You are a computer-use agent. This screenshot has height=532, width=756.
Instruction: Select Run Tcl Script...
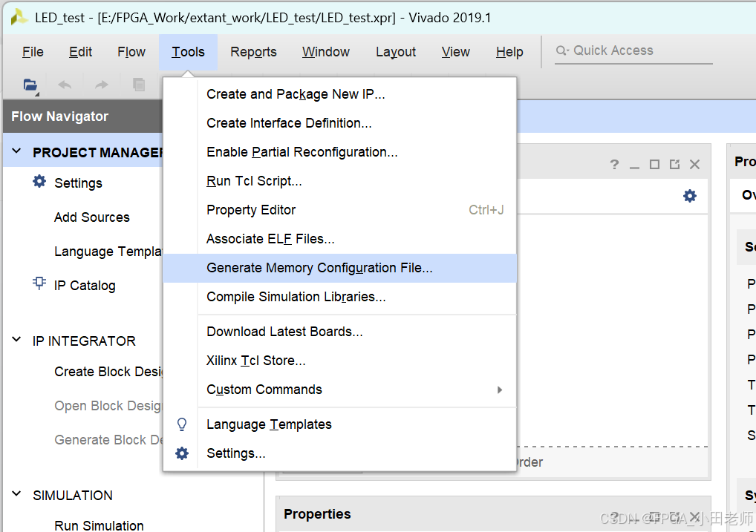(x=339, y=181)
